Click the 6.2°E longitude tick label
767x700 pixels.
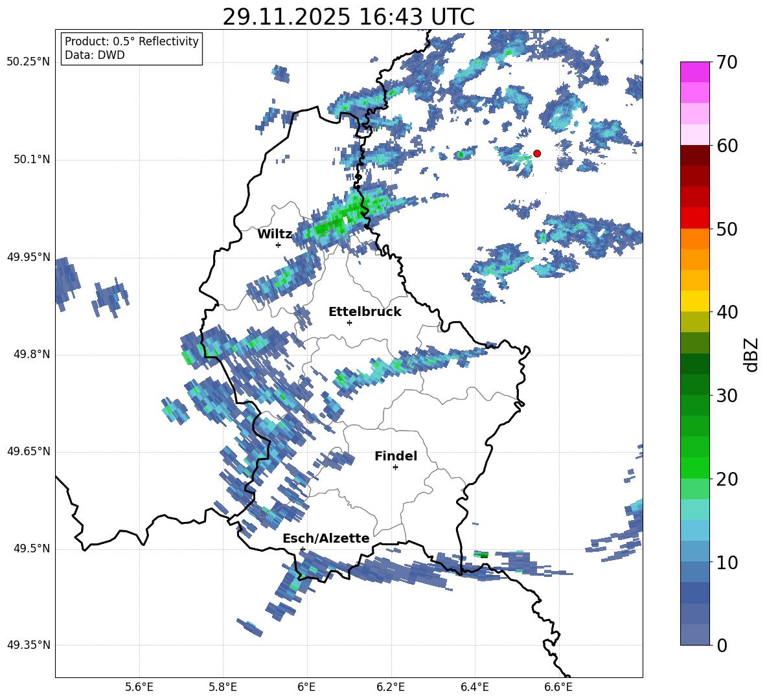[391, 687]
